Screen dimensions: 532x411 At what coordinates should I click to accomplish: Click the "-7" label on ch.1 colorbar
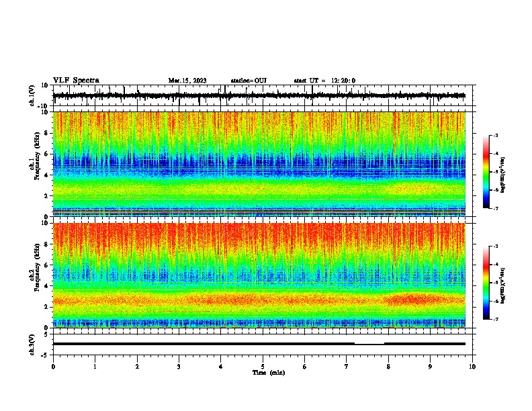click(x=496, y=208)
